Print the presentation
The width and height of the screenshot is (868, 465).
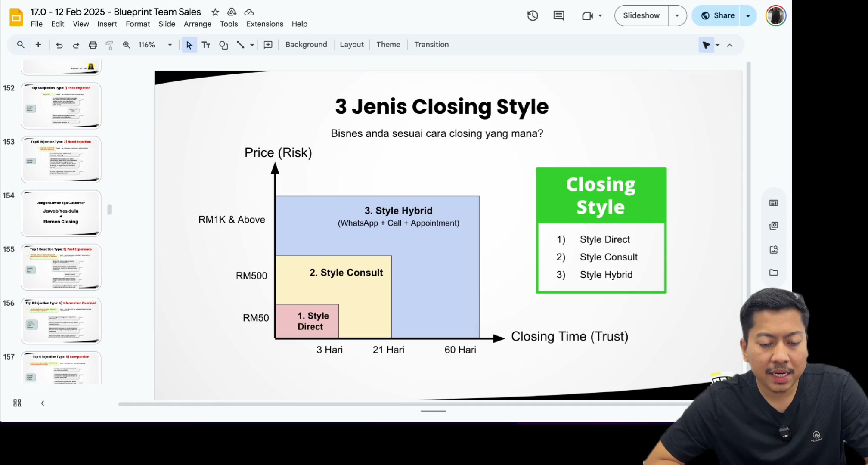click(x=93, y=45)
